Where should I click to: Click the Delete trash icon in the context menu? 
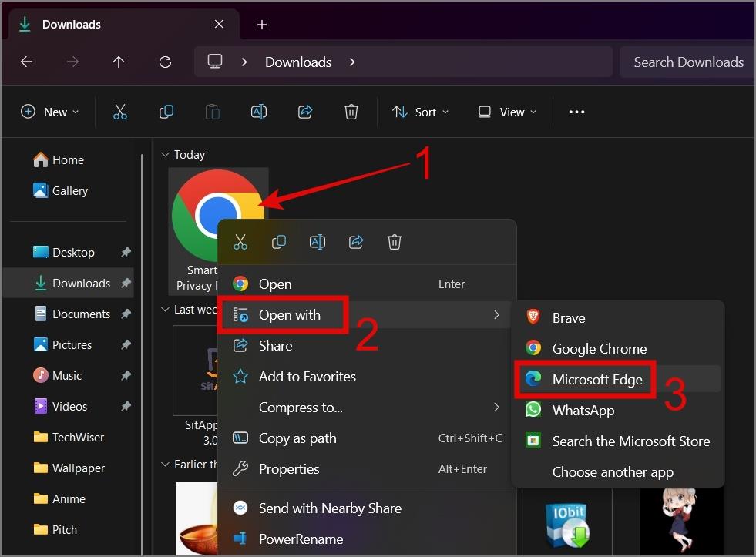(x=395, y=242)
